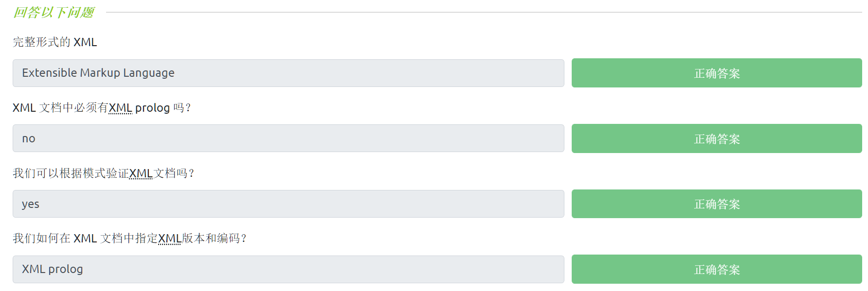The height and width of the screenshot is (291, 868).
Task: Click the divider line beside 回答以下问题
Action: tap(482, 12)
